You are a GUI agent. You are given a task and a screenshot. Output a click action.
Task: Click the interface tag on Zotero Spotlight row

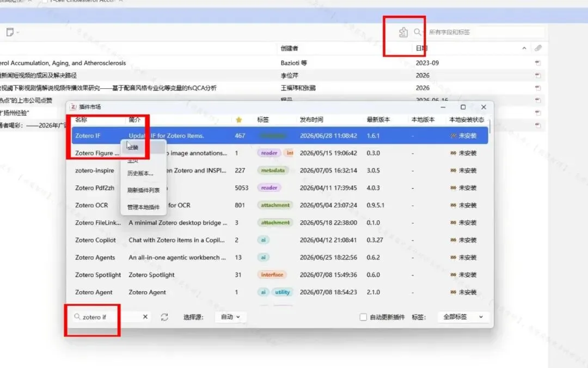pos(272,275)
